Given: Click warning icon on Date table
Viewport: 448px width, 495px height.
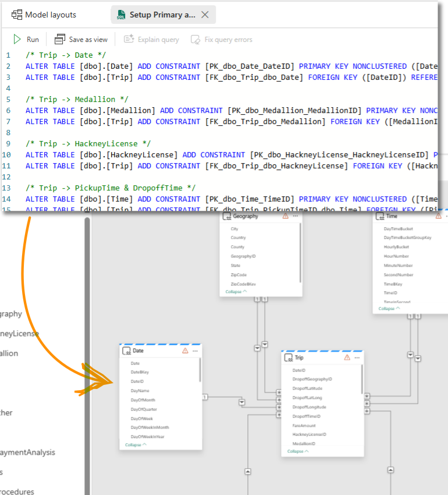Looking at the screenshot, I should coord(185,351).
